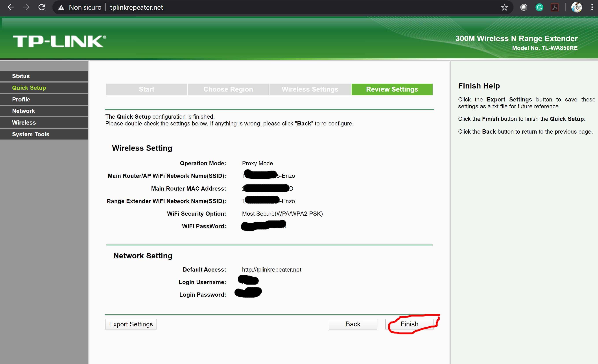Screen dimensions: 598x364
Task: Click the Non sicuro warning triangle
Action: 61,7
